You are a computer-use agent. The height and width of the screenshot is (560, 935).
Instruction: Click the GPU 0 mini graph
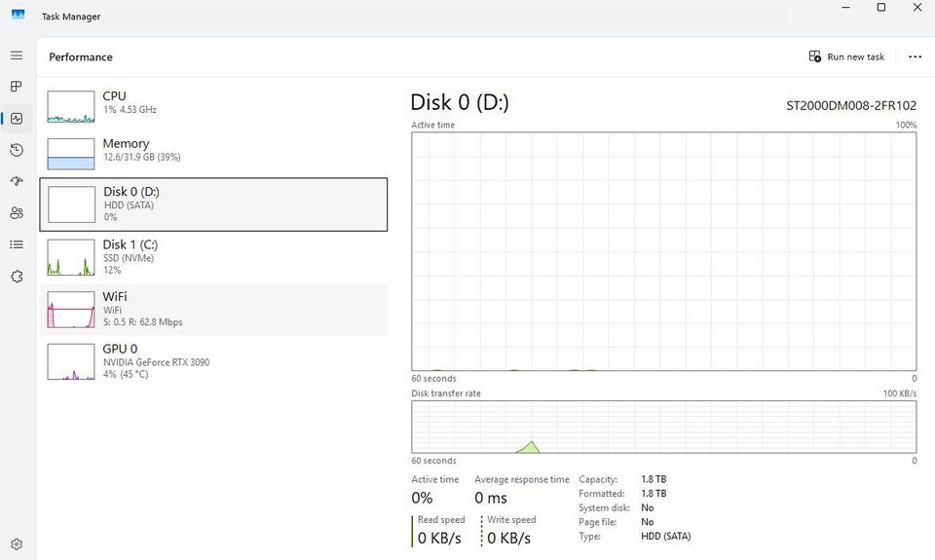(71, 361)
